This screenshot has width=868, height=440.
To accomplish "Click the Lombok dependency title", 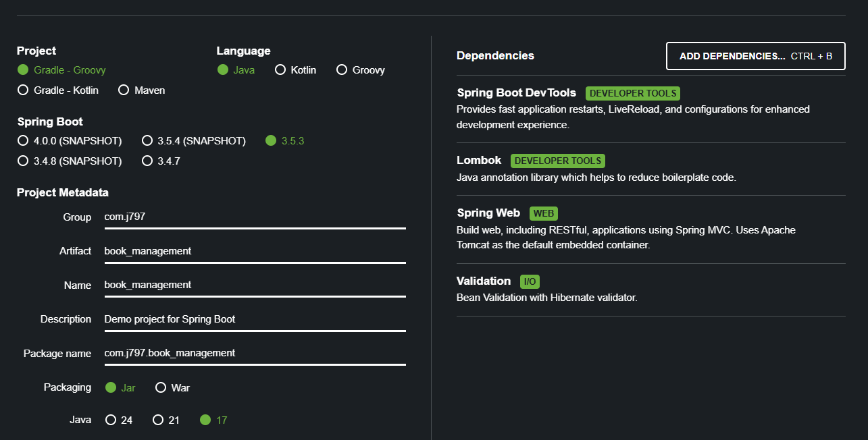I will click(x=479, y=160).
